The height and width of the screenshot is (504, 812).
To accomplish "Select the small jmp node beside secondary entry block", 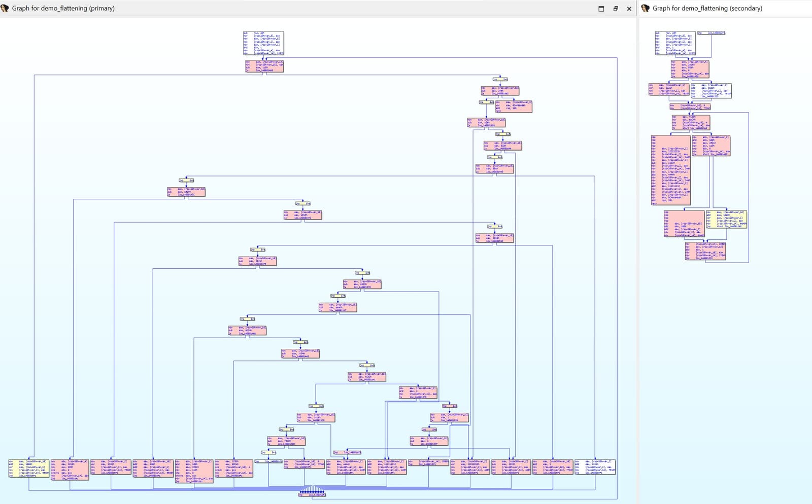I will pos(712,33).
